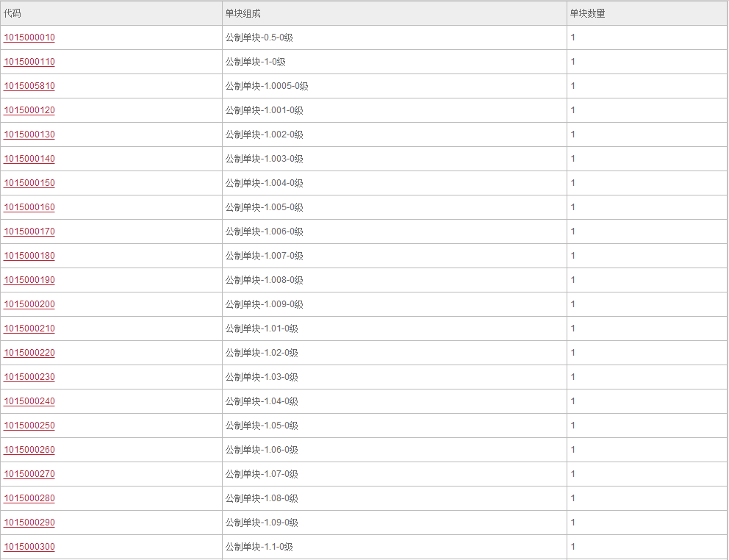
Task: Select cell 公制单块-1.003-0级
Action: tap(394, 159)
